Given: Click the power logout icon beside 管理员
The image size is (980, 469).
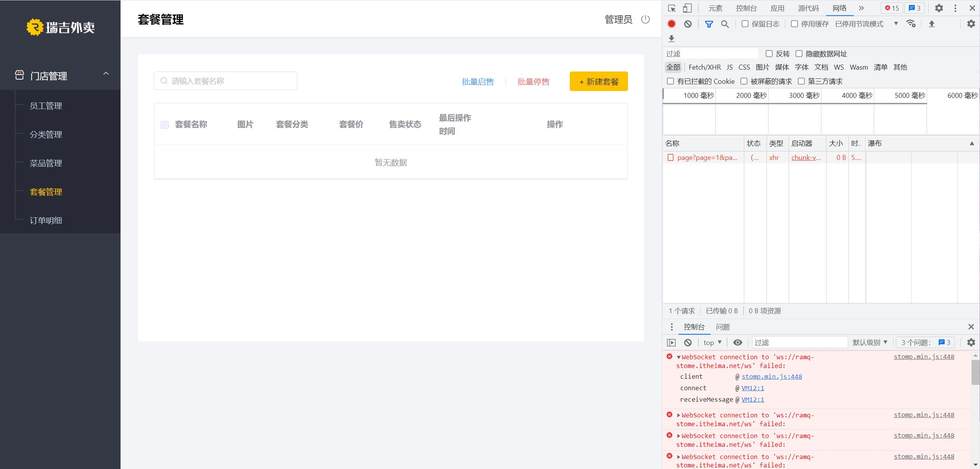Looking at the screenshot, I should [x=645, y=19].
